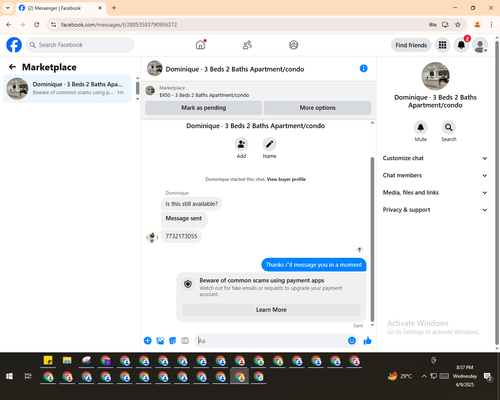Image resolution: width=500 pixels, height=400 pixels.
Task: Attach a photo using the image icon
Action: click(160, 341)
